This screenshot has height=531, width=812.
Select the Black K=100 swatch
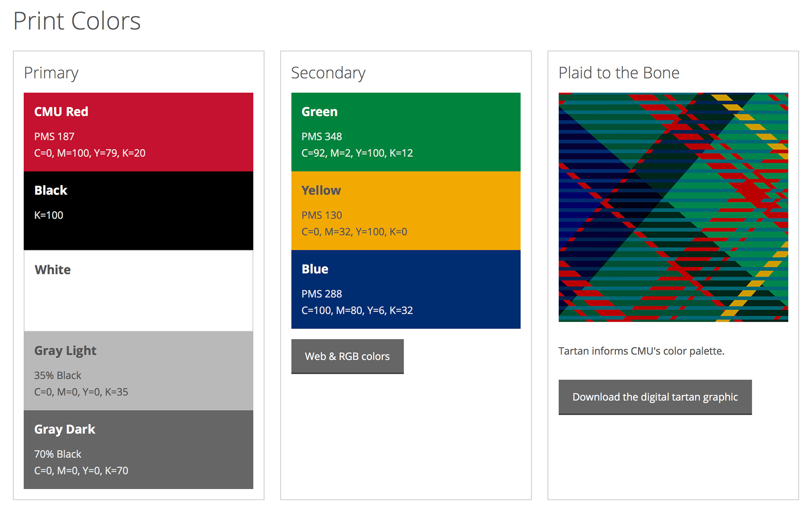coord(138,211)
